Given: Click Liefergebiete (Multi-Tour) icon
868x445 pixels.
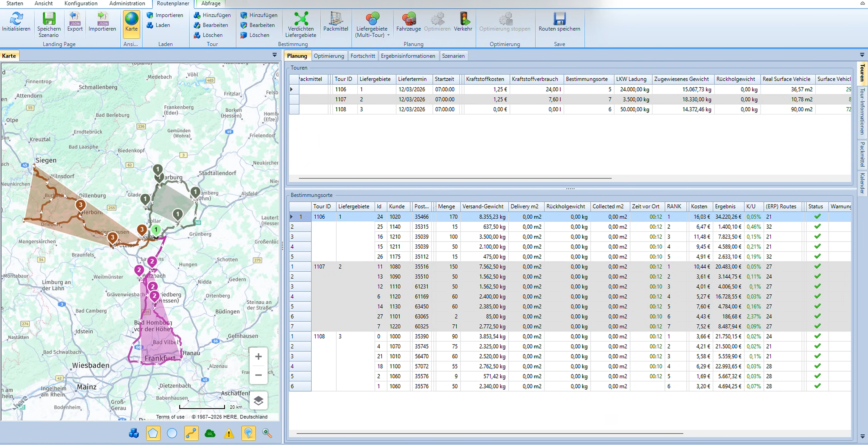Looking at the screenshot, I should (372, 18).
